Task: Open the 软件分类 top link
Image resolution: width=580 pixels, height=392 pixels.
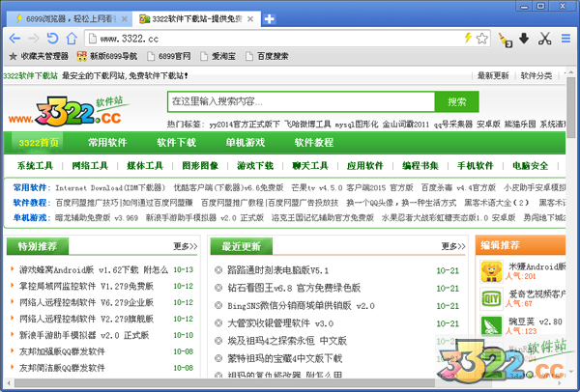Action: [x=536, y=75]
